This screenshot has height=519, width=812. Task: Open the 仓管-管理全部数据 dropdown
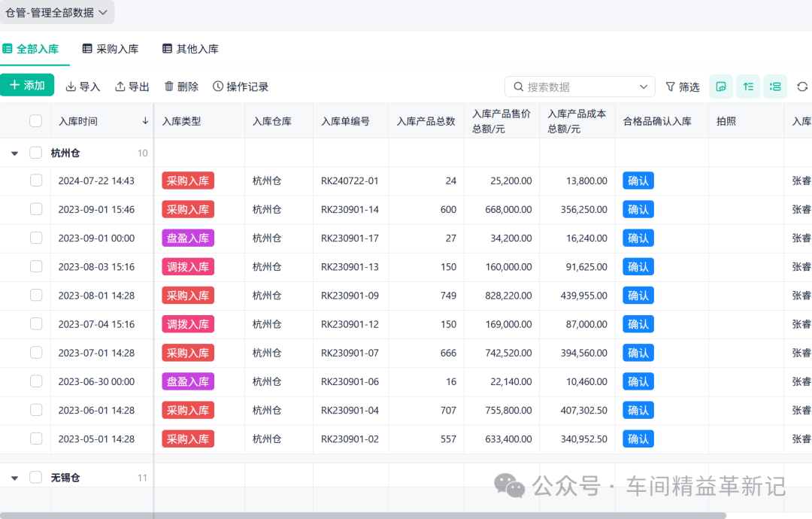pyautogui.click(x=56, y=12)
